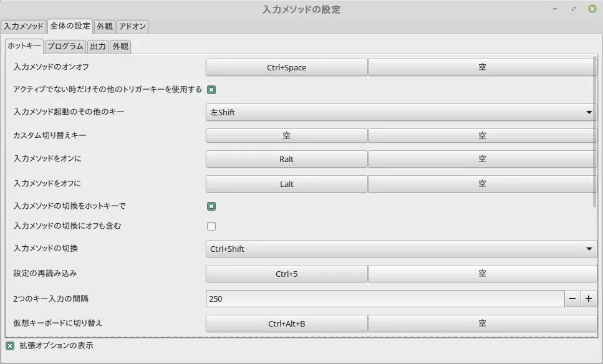The image size is (603, 364).
Task: Click the vertical scrollbar on the right
Action: [595, 131]
